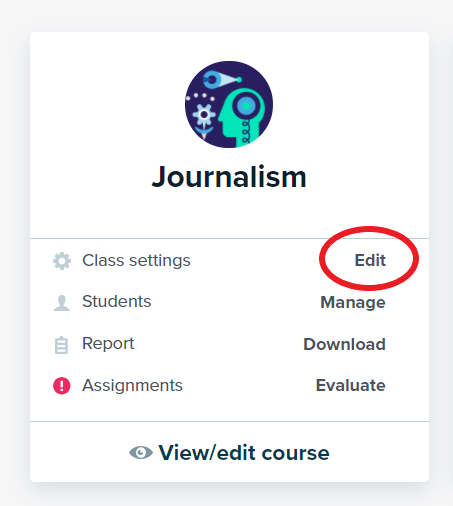Image resolution: width=453 pixels, height=506 pixels.
Task: Click the red Assignments alert icon
Action: (x=62, y=386)
